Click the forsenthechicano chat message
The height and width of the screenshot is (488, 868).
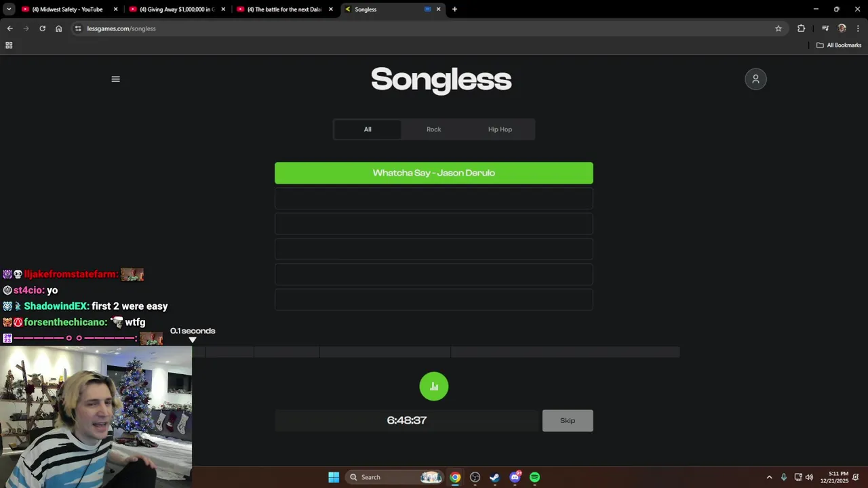tap(74, 322)
